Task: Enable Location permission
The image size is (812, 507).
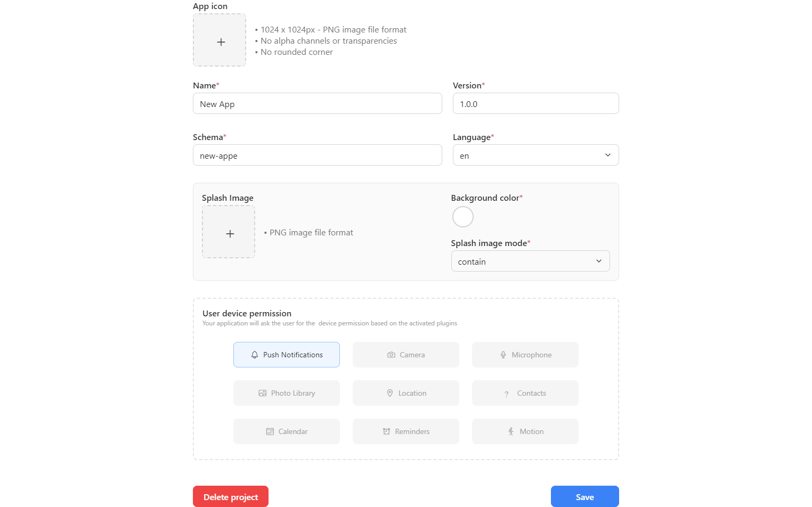Action: click(406, 393)
